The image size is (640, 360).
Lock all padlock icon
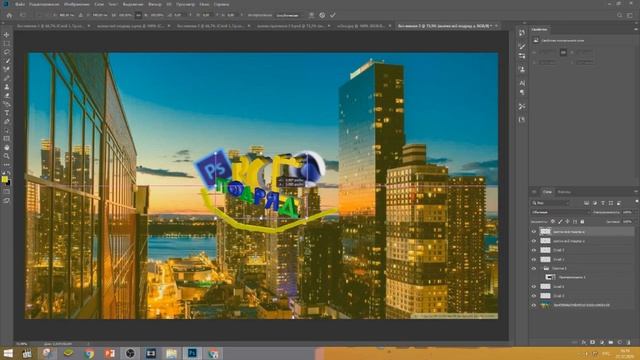pyautogui.click(x=582, y=222)
